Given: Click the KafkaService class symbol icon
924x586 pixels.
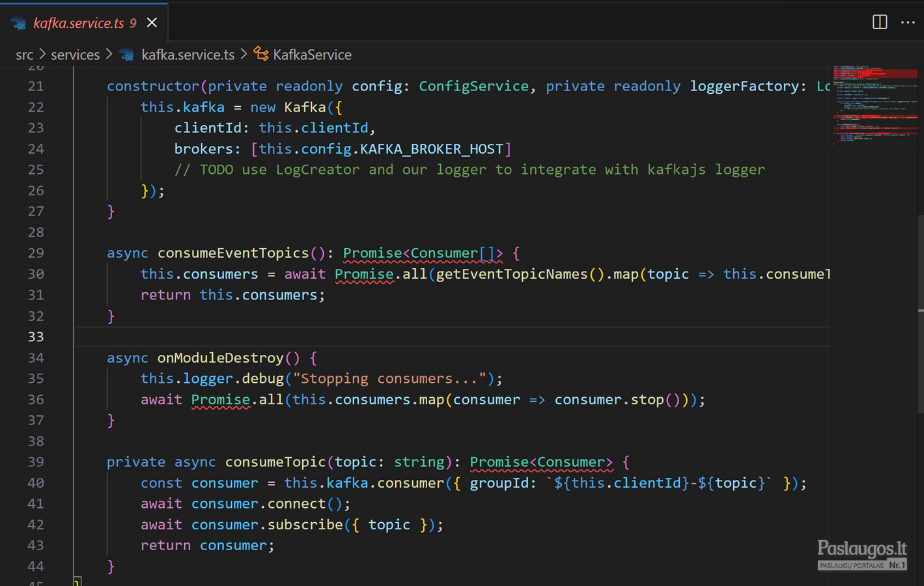Looking at the screenshot, I should coord(261,54).
